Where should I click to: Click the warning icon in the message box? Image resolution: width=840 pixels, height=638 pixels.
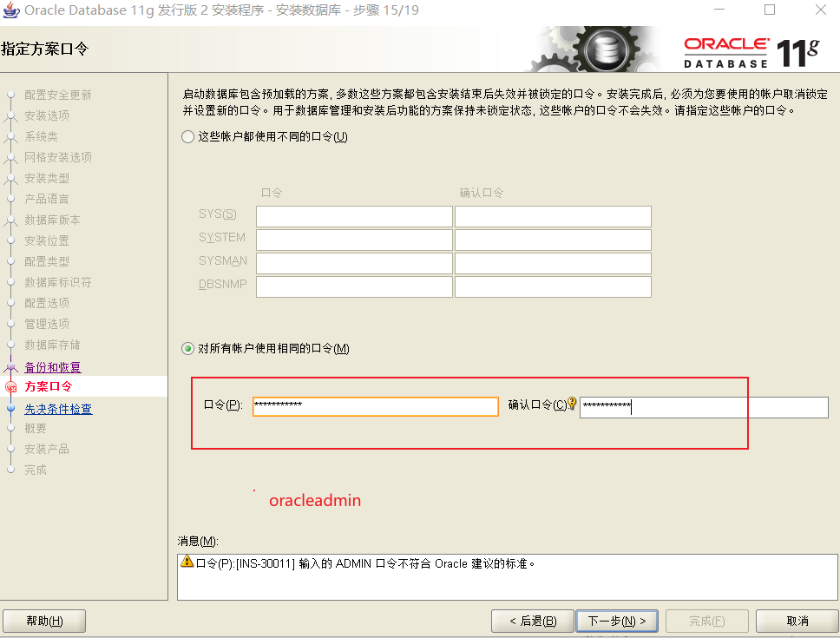point(187,562)
